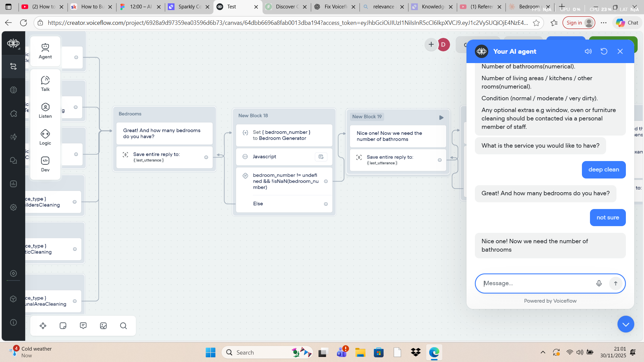Click the not sure chat reply bubble
Image resolution: width=644 pixels, height=362 pixels.
(608, 217)
